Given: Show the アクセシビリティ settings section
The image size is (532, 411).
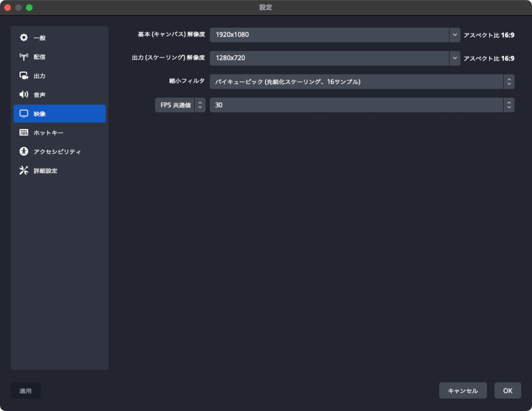Looking at the screenshot, I should (x=60, y=152).
